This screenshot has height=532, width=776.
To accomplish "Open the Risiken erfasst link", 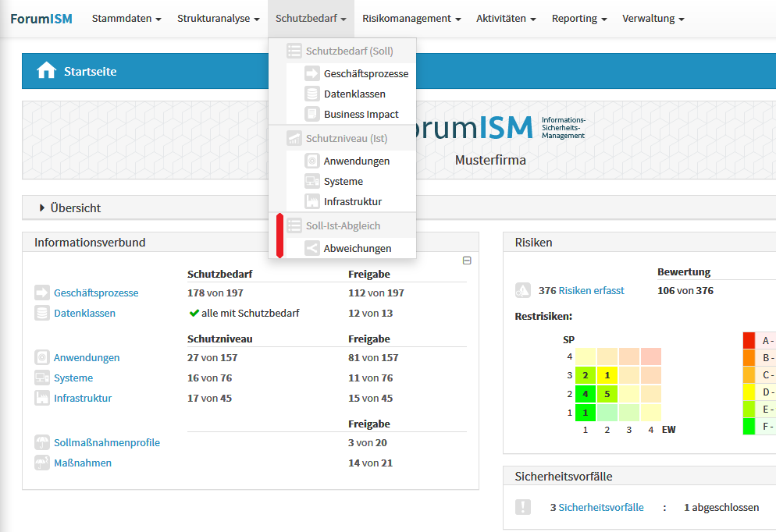I will [x=591, y=290].
